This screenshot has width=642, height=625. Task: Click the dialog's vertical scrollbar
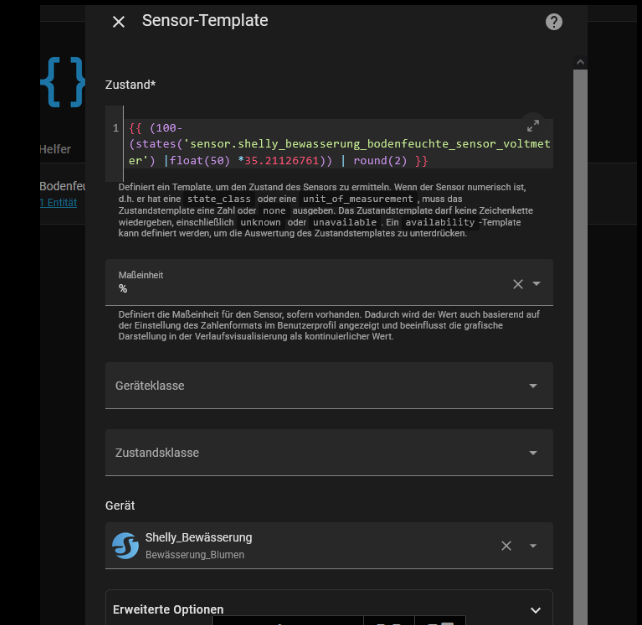tap(579, 300)
